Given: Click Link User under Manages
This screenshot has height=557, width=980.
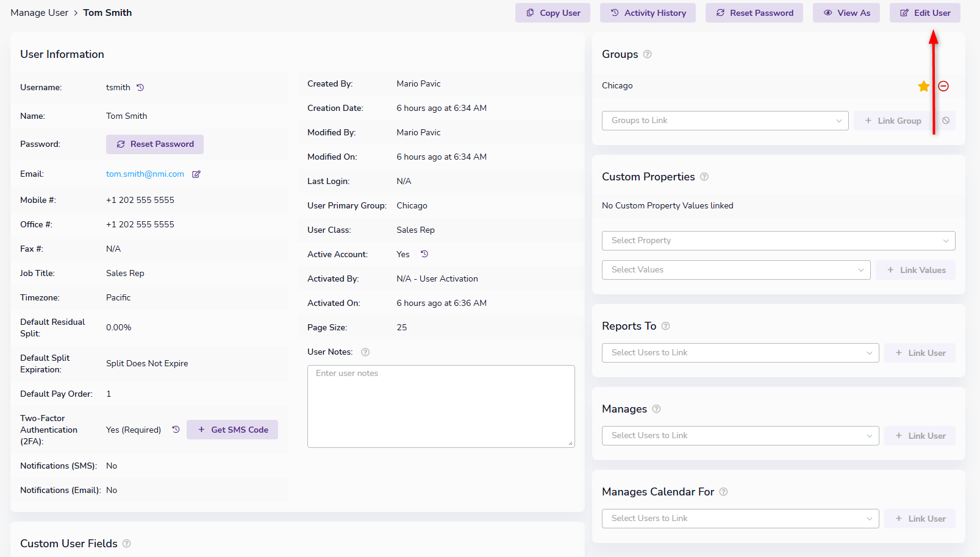Looking at the screenshot, I should pyautogui.click(x=920, y=436).
